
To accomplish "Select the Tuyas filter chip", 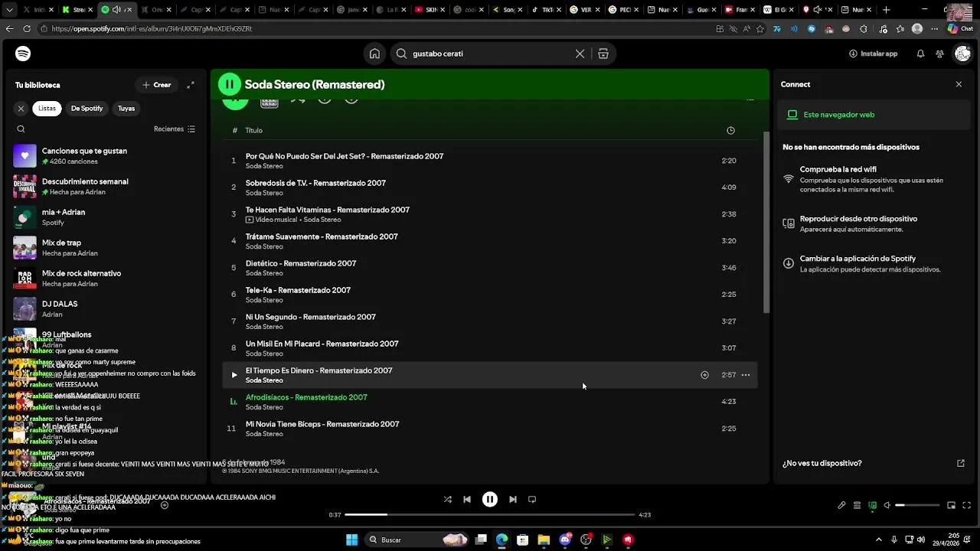I will (x=126, y=109).
